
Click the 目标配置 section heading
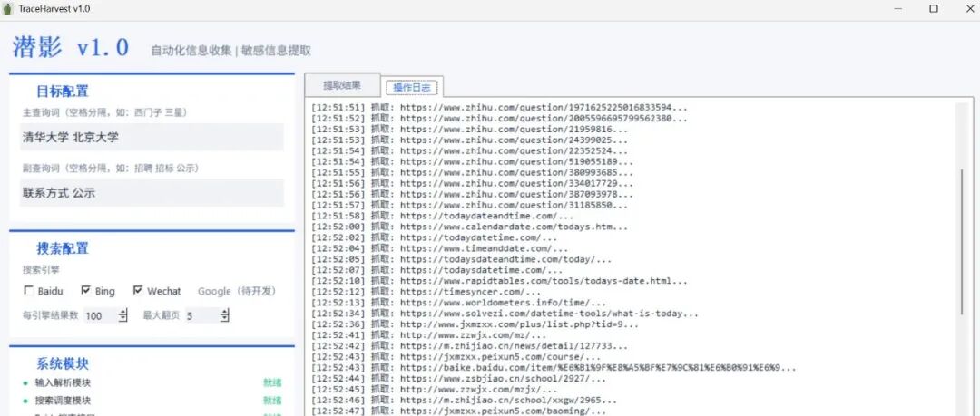62,92
